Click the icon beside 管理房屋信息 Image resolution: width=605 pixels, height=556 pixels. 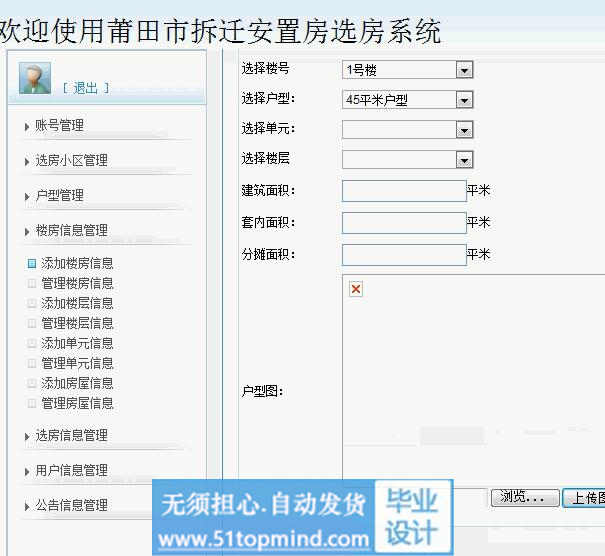32,404
